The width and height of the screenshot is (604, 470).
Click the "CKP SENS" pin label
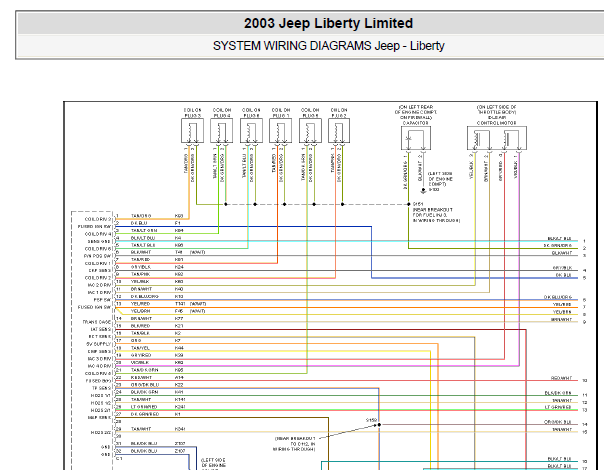(99, 270)
